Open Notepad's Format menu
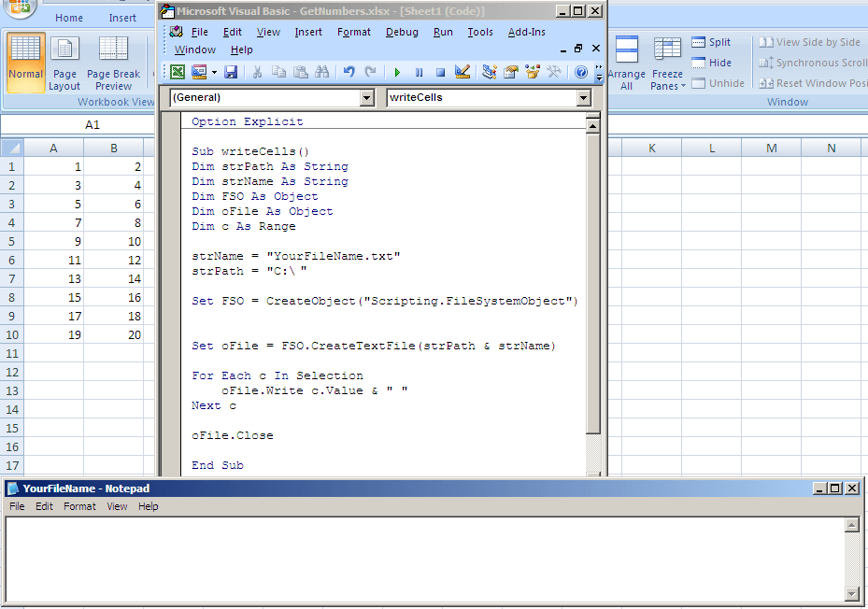Image resolution: width=868 pixels, height=609 pixels. [79, 506]
